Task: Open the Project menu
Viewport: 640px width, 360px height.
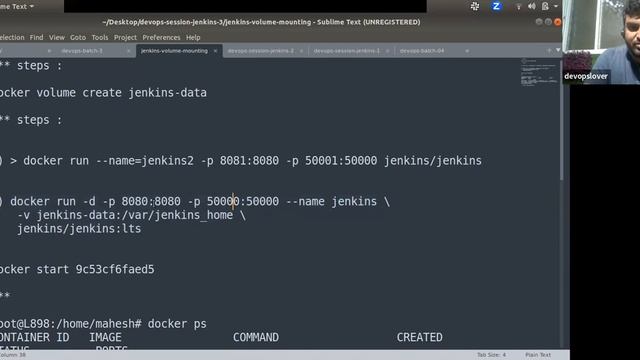Action: coord(125,37)
